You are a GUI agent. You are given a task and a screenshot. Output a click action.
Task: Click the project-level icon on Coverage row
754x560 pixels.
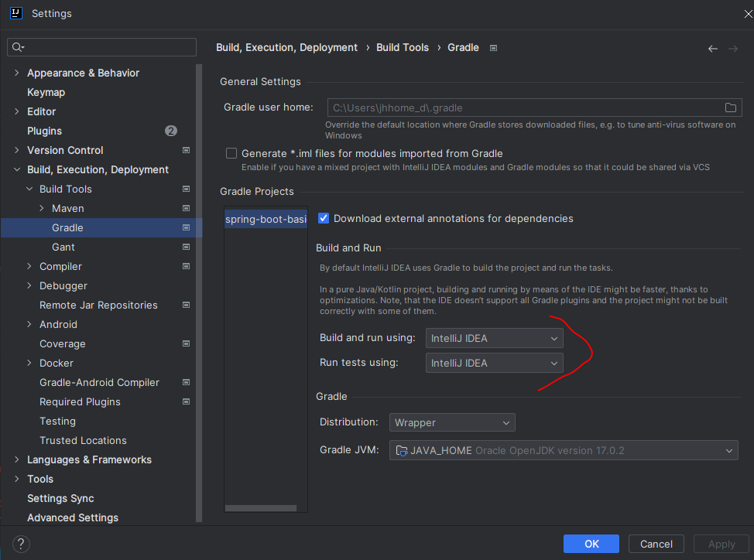coord(186,343)
